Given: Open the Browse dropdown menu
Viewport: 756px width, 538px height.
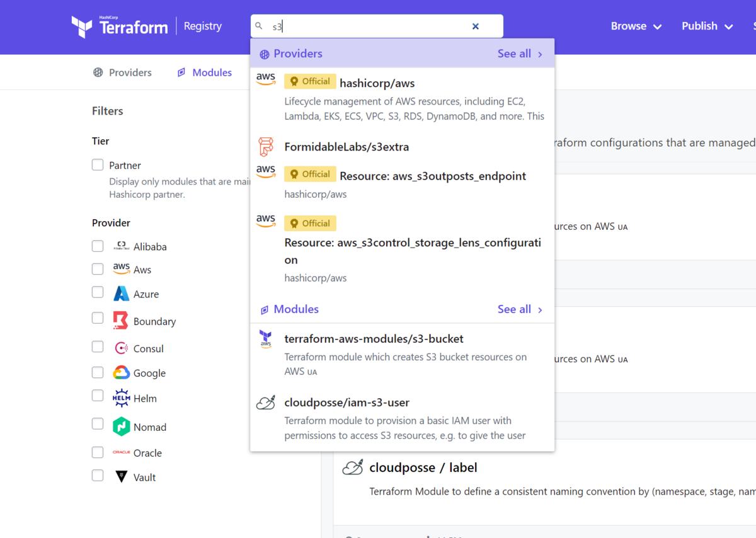Looking at the screenshot, I should click(x=636, y=26).
